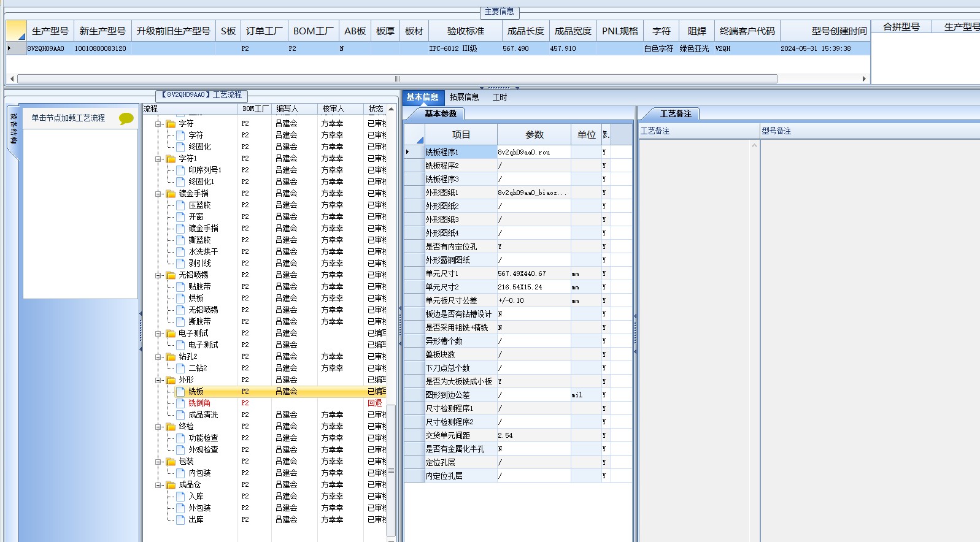Click the 交货单元间距 value 2.54

[533, 435]
